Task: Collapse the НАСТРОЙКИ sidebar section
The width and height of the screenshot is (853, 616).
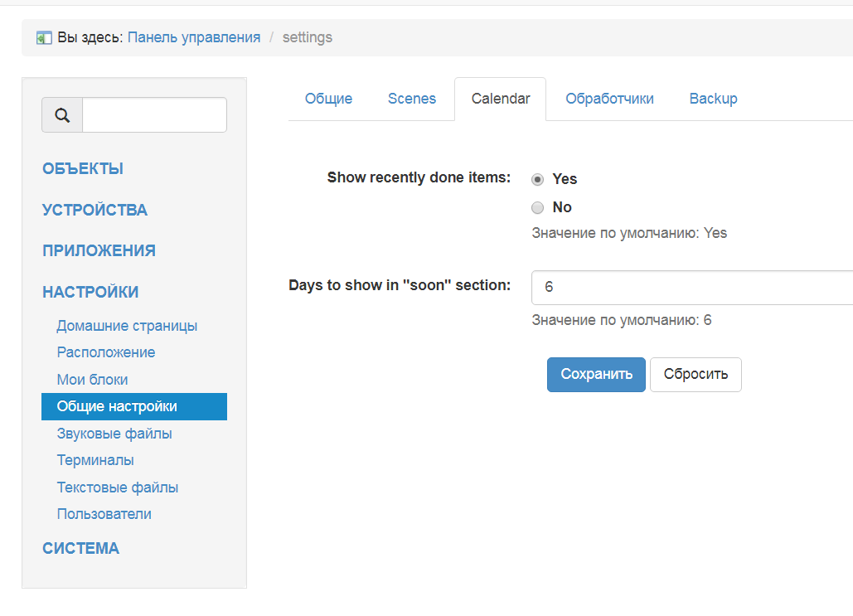Action: [90, 292]
